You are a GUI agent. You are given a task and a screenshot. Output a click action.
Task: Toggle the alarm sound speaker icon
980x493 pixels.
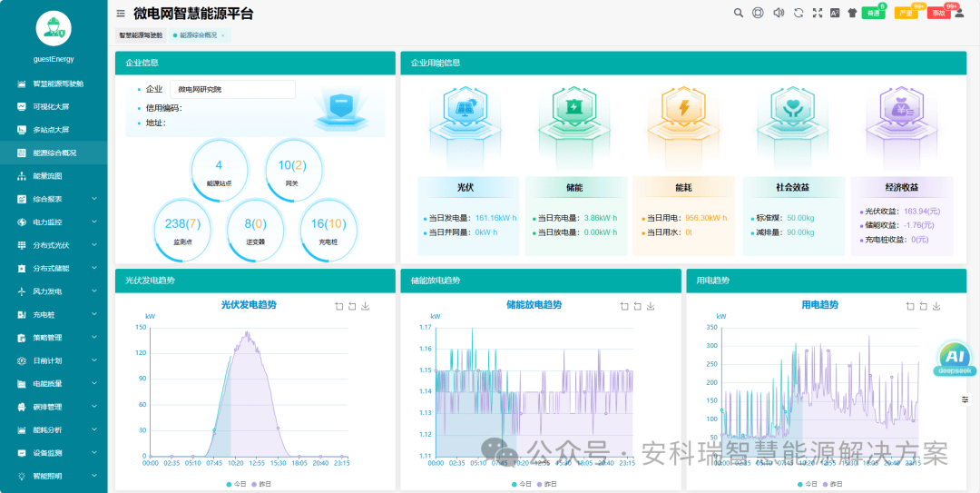[x=778, y=13]
